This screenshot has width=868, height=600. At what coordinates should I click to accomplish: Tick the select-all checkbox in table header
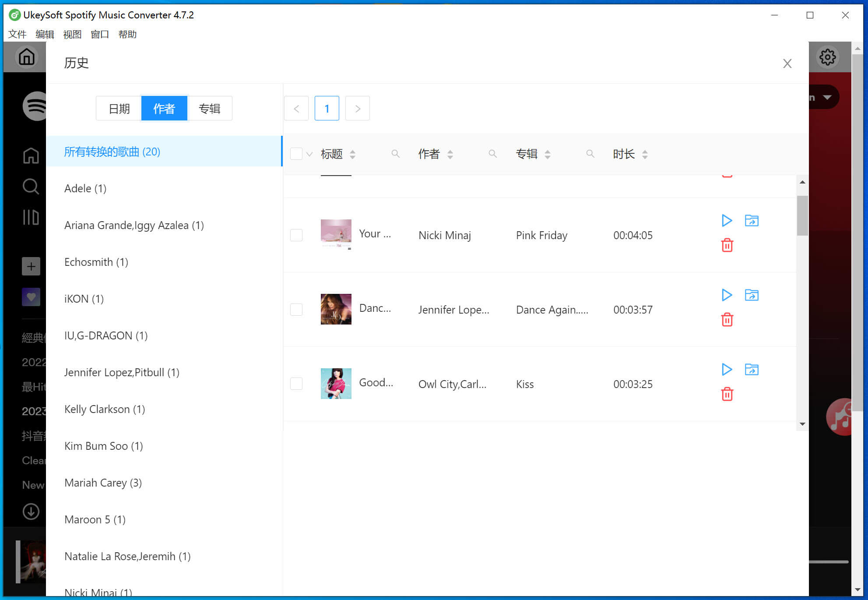[x=296, y=154]
